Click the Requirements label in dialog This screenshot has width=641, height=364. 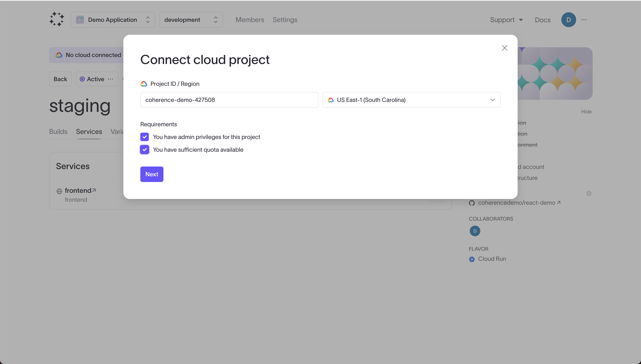(x=159, y=124)
